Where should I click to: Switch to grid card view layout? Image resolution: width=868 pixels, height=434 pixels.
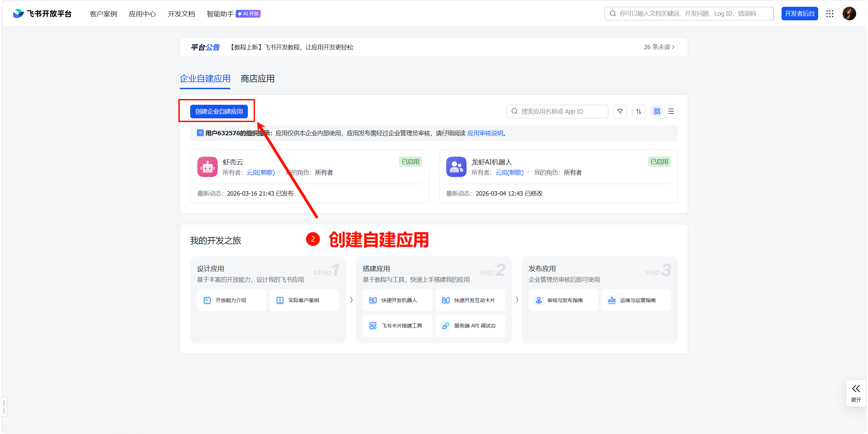tap(657, 111)
